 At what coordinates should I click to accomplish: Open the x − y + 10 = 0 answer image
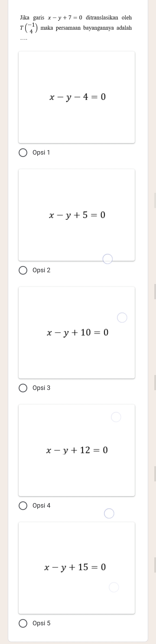[x=77, y=332]
